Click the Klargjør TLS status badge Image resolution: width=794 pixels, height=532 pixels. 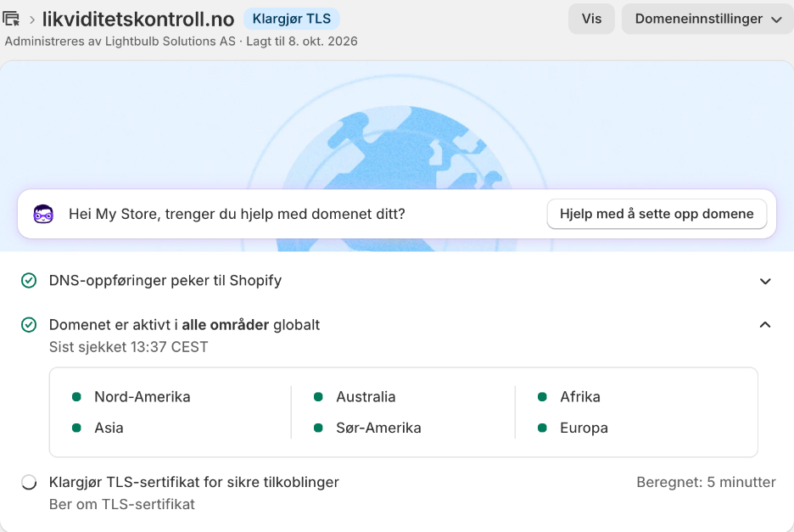click(292, 19)
